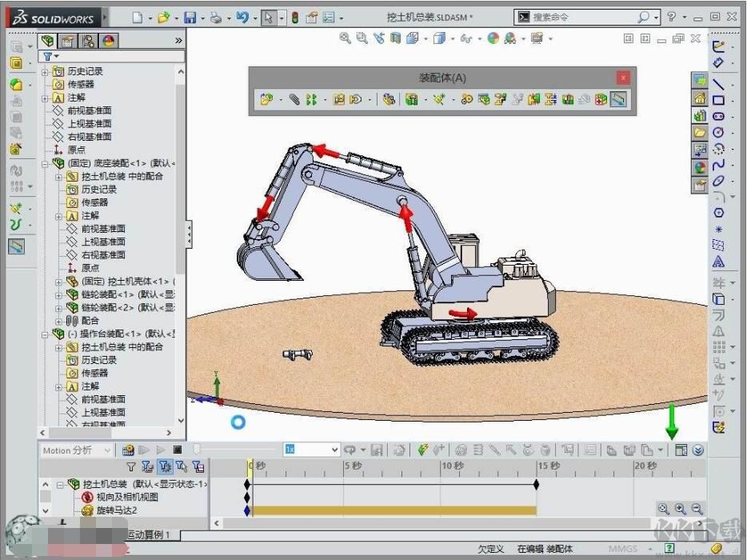Select the Mate tool in the assembly toolbar
The width and height of the screenshot is (747, 560).
[x=293, y=99]
